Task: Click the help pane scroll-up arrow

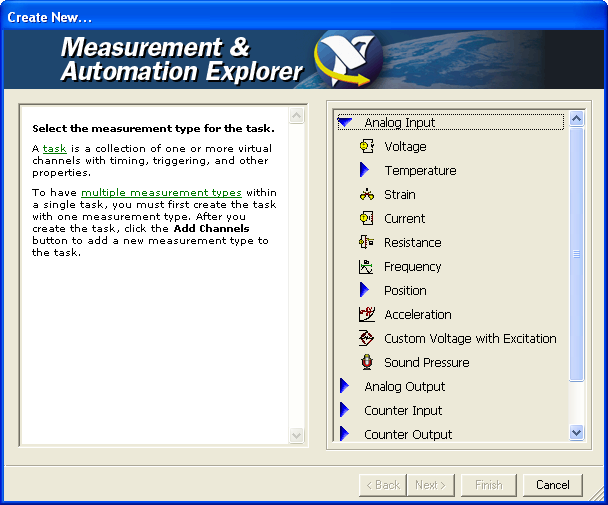Action: [297, 116]
